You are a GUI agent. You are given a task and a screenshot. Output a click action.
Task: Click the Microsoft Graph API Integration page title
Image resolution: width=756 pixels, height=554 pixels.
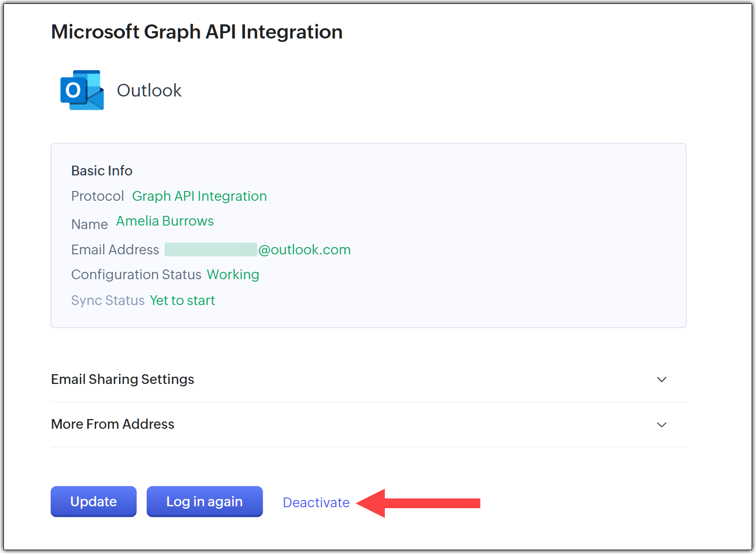coord(197,32)
